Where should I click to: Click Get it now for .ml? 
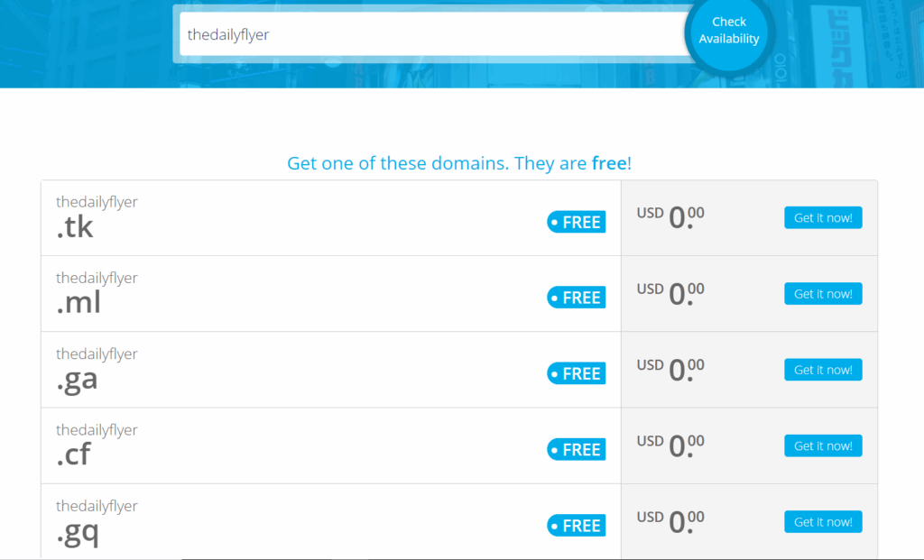pos(823,294)
